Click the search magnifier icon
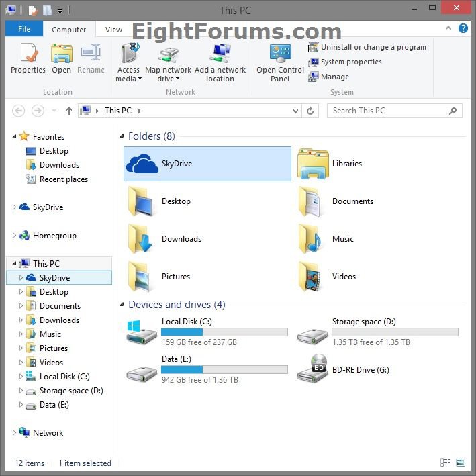The image size is (476, 476). (453, 111)
